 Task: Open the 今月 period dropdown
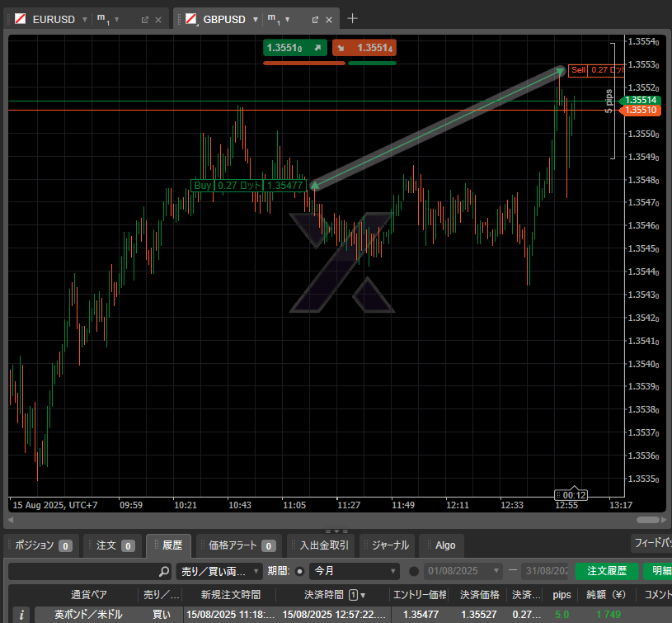tap(354, 571)
